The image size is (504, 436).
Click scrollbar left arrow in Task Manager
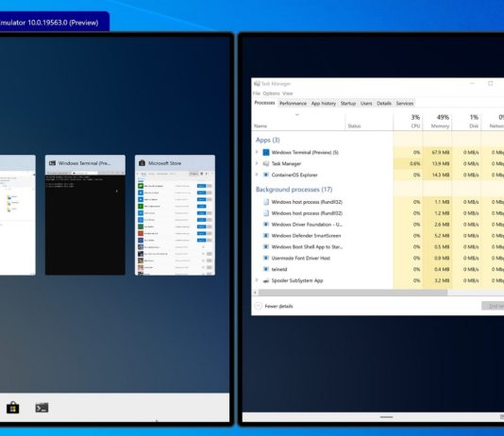coord(255,293)
